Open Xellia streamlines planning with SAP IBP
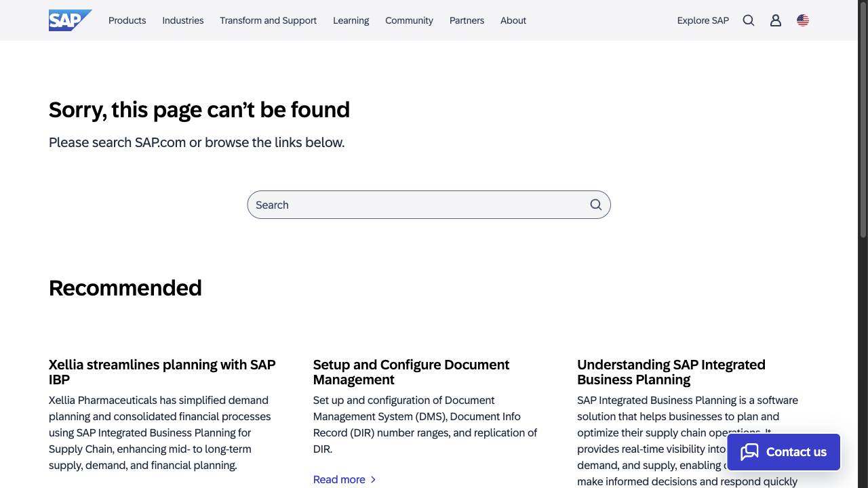Screen dimensions: 868x488 click(162, 372)
